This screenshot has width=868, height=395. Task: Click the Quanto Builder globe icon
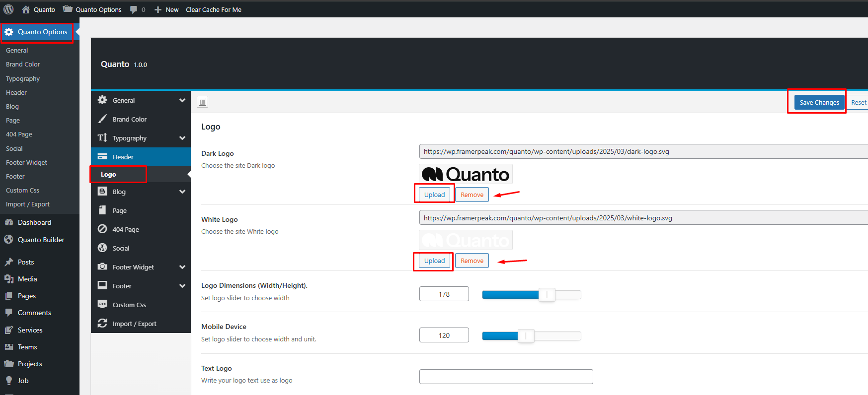click(8, 239)
